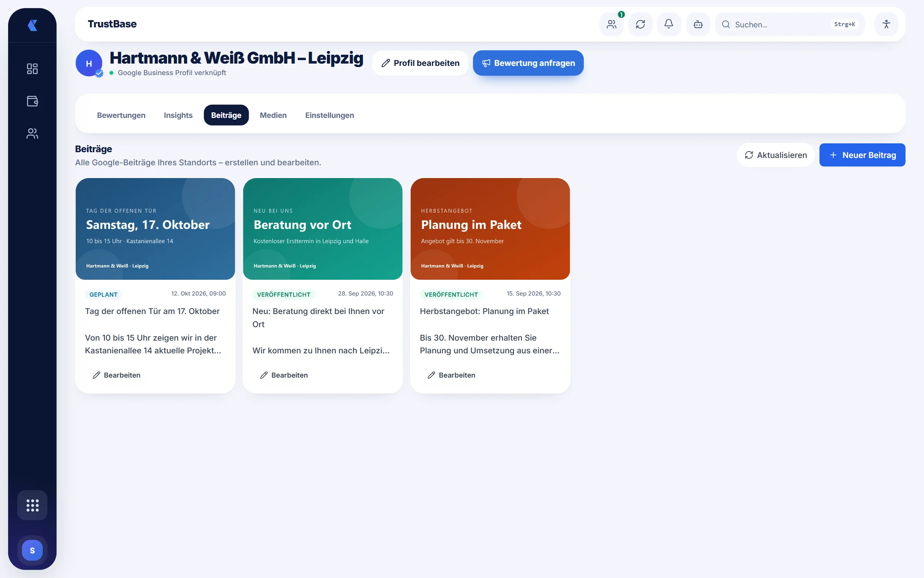Click title Tag der offenen Tür am 17. Oktober
The height and width of the screenshot is (578, 924).
[152, 311]
